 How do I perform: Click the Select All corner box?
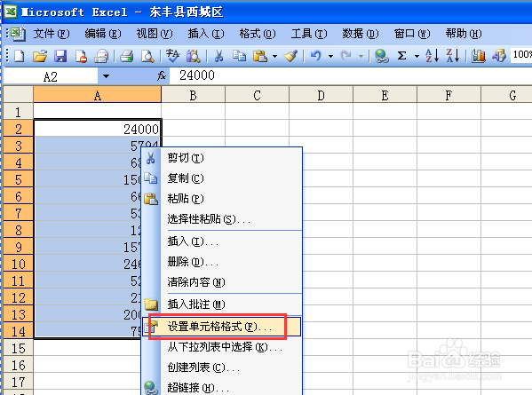(18, 95)
